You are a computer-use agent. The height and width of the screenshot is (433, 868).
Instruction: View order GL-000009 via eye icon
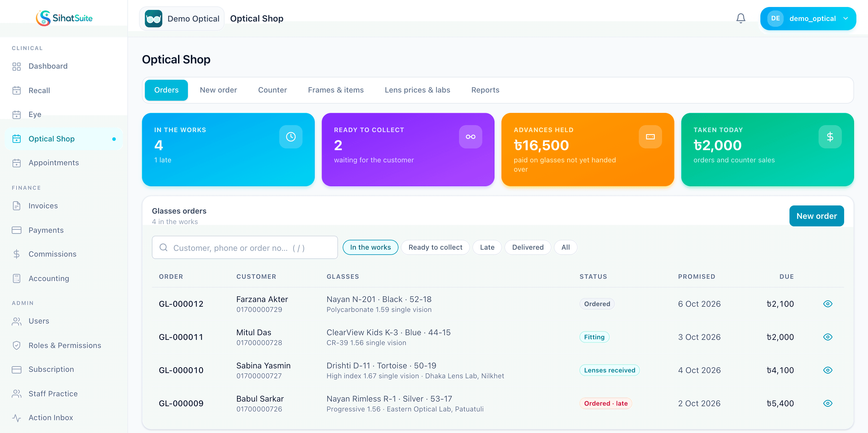[x=828, y=403]
